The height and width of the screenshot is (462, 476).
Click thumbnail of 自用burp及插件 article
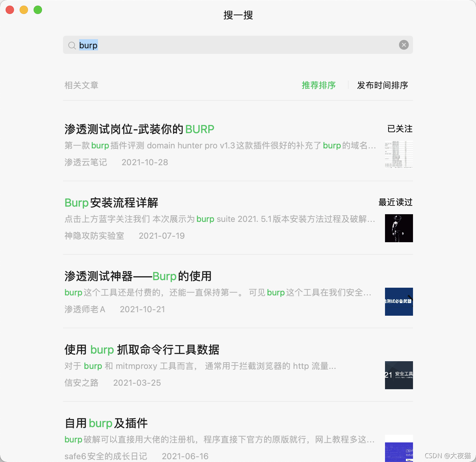coord(399,448)
